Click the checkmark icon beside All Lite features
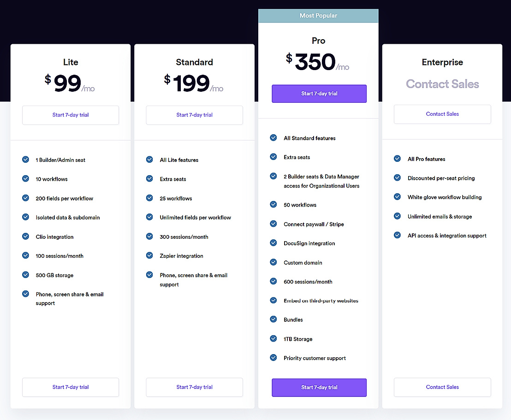511x420 pixels. coord(149,160)
